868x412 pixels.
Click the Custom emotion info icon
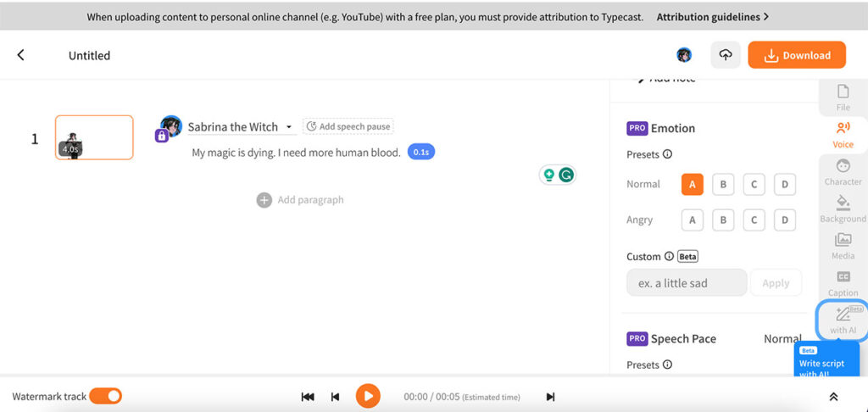[669, 256]
